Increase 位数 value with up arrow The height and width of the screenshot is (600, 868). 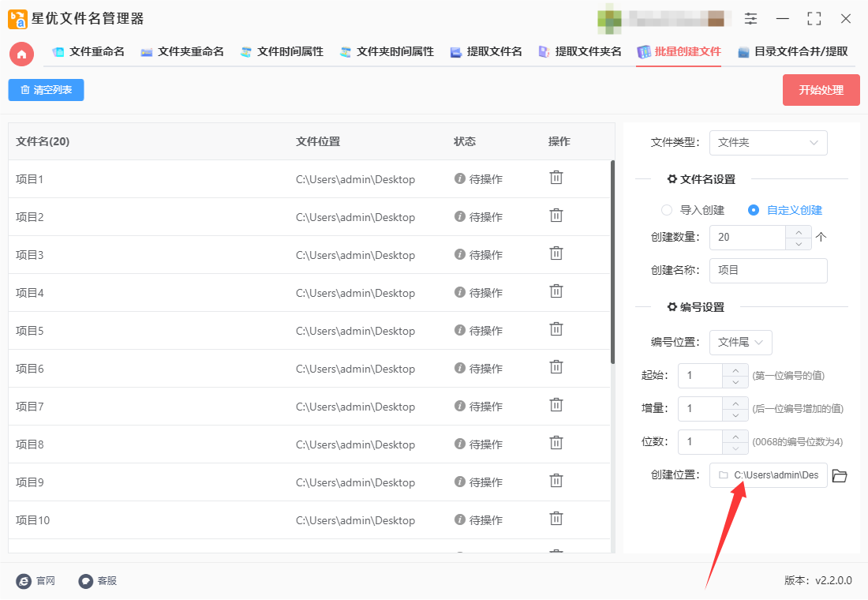(735, 437)
